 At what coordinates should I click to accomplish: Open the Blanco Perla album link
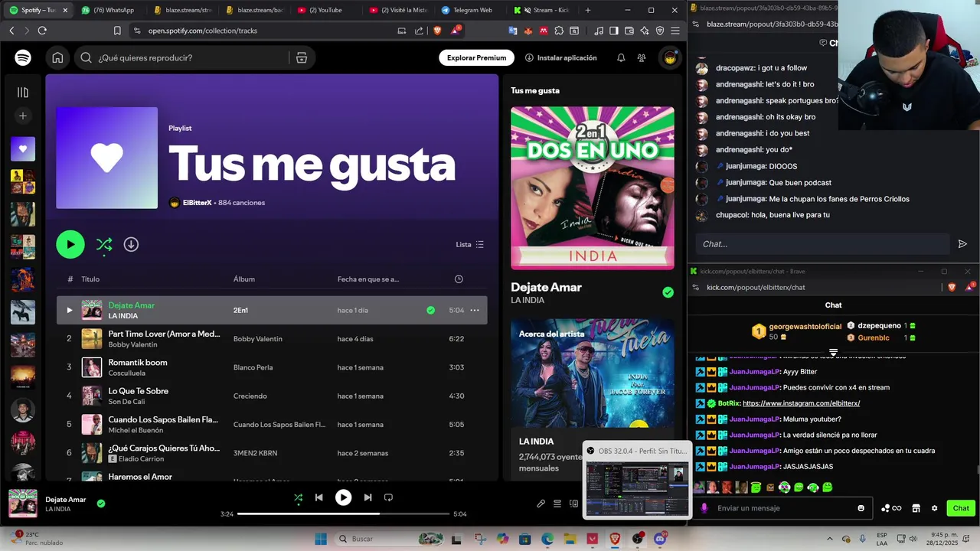[x=253, y=367]
